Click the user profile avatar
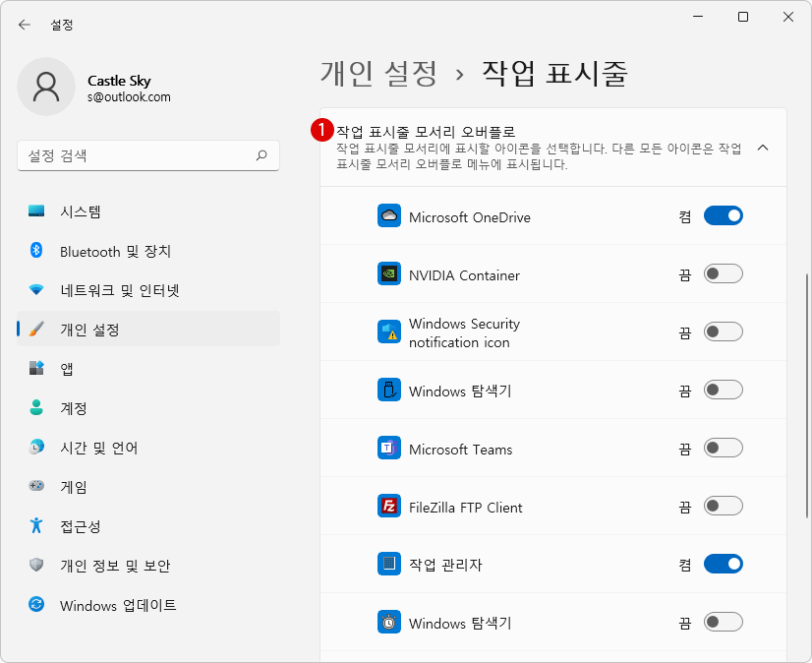The width and height of the screenshot is (812, 663). (46, 87)
